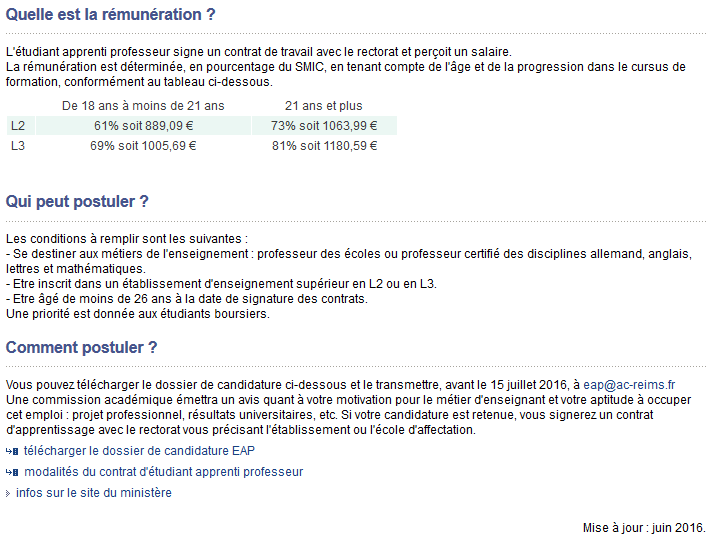716x546 pixels.
Task: Click the 'Quelle est la rémunération ?' heading
Action: (111, 15)
